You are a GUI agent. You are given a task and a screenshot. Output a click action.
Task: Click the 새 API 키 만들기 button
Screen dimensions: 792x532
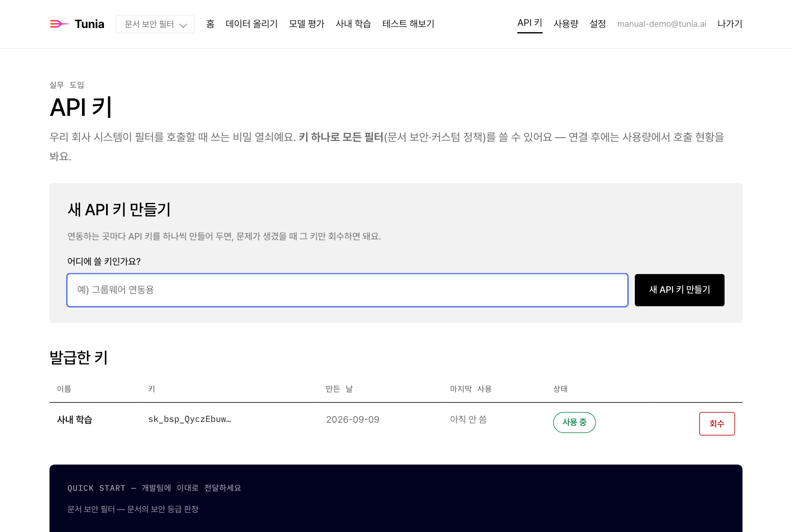click(x=679, y=290)
